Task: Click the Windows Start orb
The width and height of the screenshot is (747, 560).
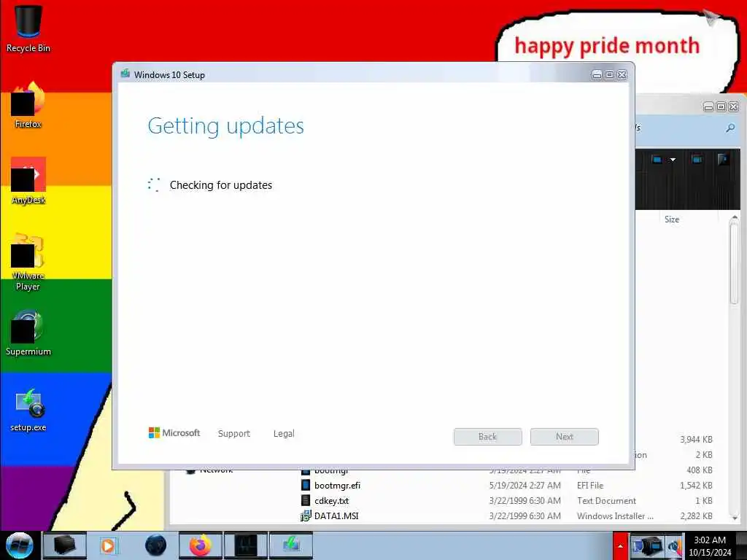Action: 19,545
